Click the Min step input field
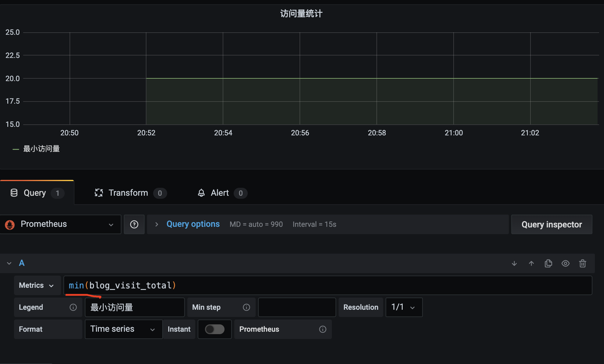The height and width of the screenshot is (364, 604). [x=297, y=307]
